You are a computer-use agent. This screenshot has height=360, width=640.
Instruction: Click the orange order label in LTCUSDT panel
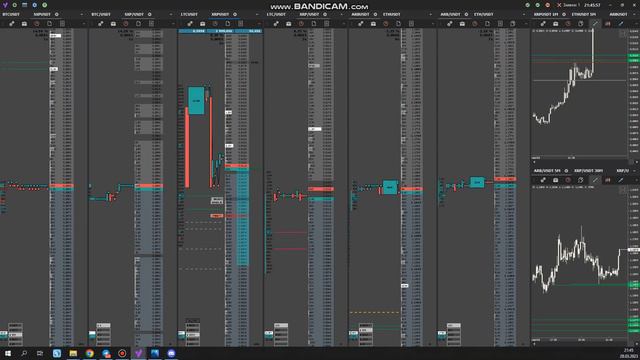pos(217,216)
